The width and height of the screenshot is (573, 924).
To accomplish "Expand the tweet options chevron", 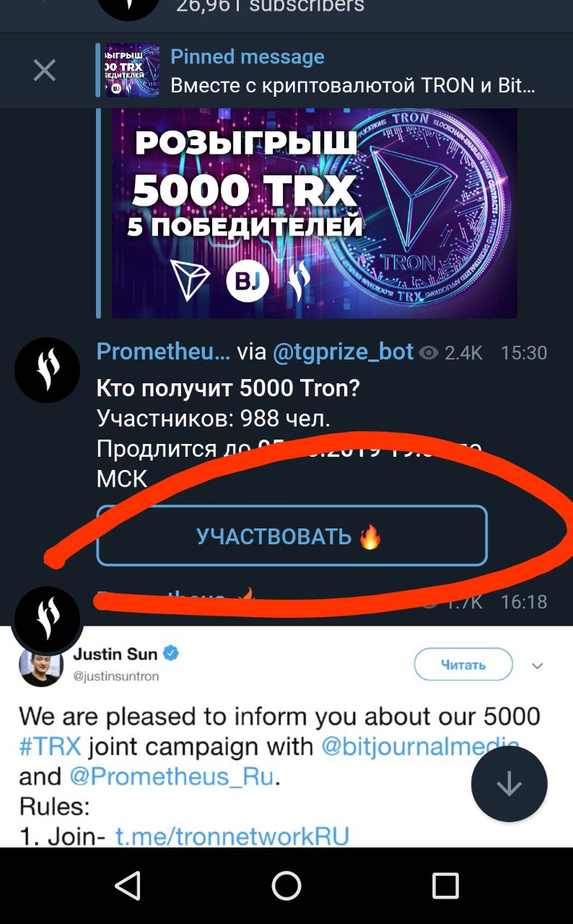I will pos(538,666).
